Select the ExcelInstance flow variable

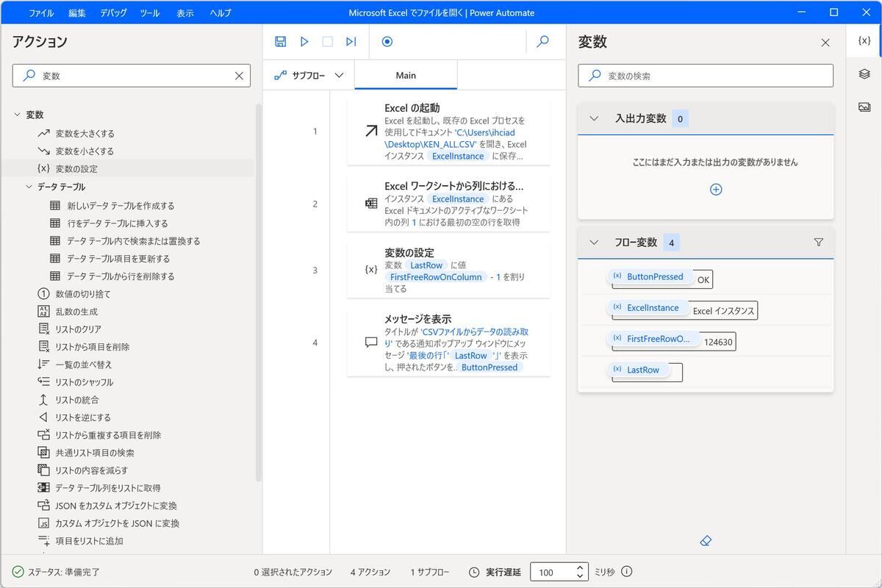[x=648, y=308]
